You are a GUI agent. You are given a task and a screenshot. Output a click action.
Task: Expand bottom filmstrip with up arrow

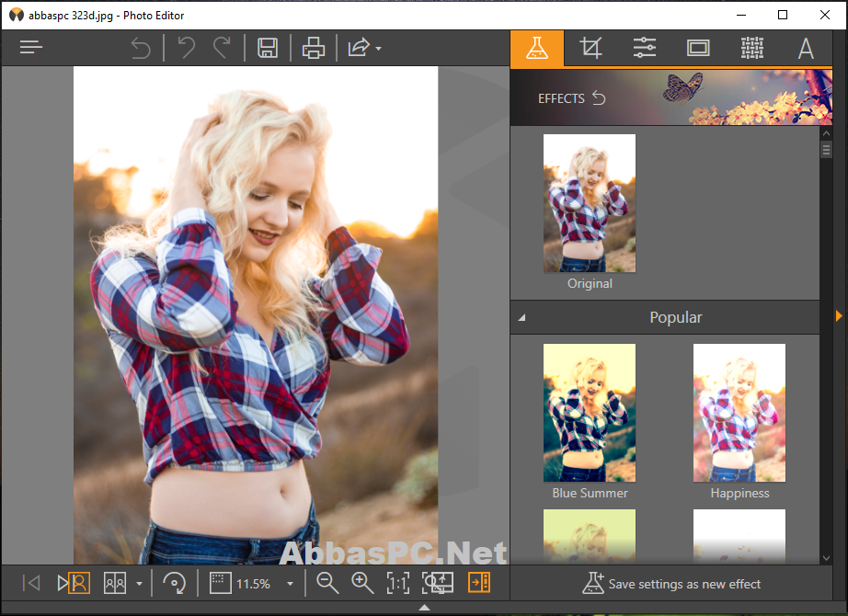pos(425,608)
